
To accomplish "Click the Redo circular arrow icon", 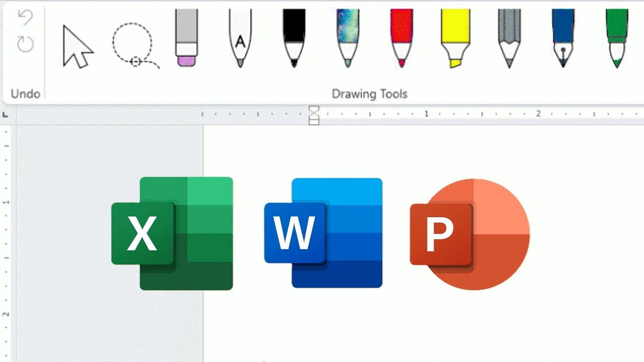I will click(25, 44).
